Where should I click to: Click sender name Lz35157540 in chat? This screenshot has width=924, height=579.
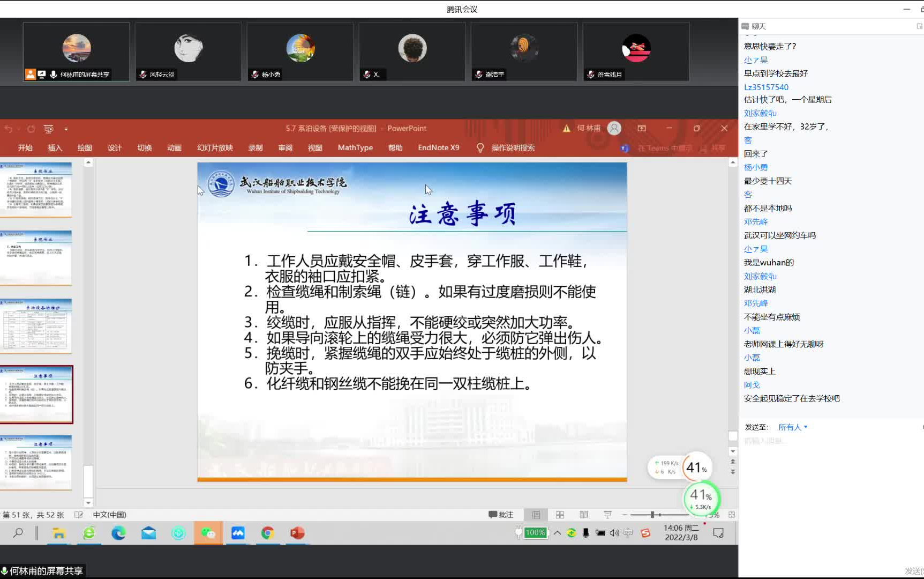pyautogui.click(x=766, y=87)
